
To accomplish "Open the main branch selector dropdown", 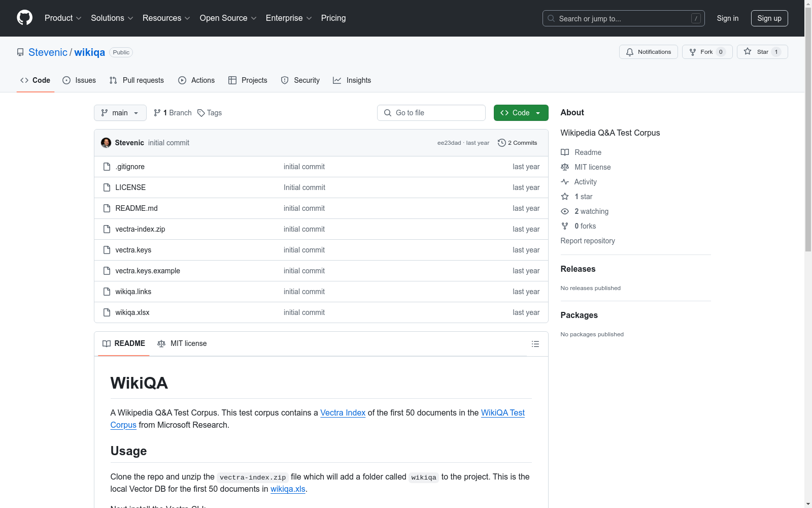I will (x=120, y=113).
